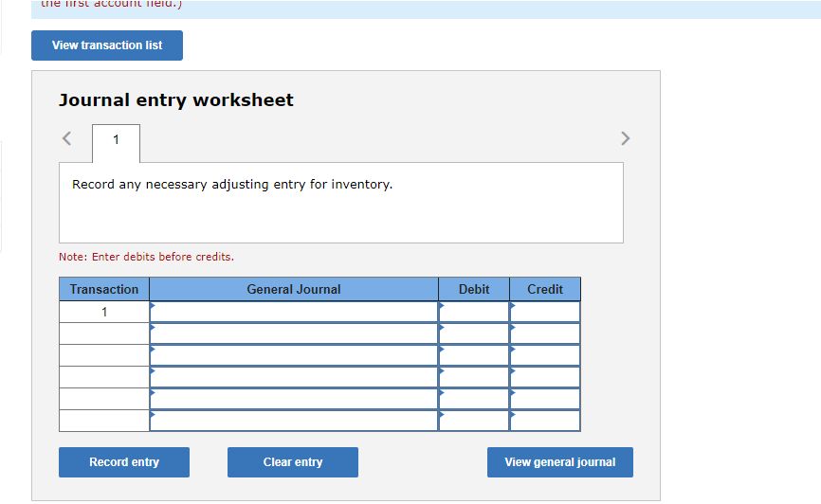The height and width of the screenshot is (504, 821).
Task: Go to next entry with right chevron
Action: (625, 138)
